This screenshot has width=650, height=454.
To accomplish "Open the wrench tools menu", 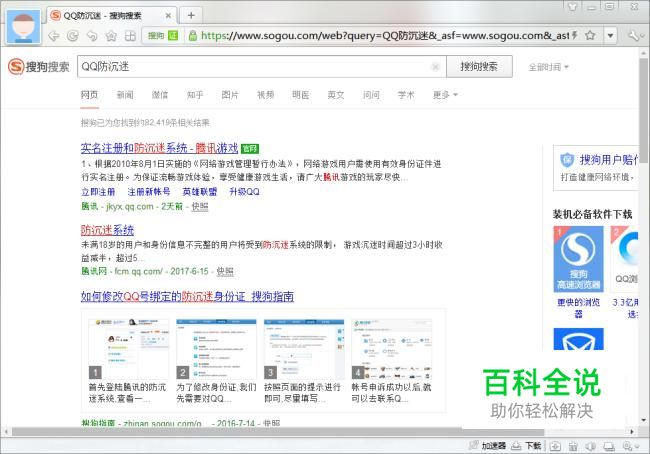I will click(635, 36).
